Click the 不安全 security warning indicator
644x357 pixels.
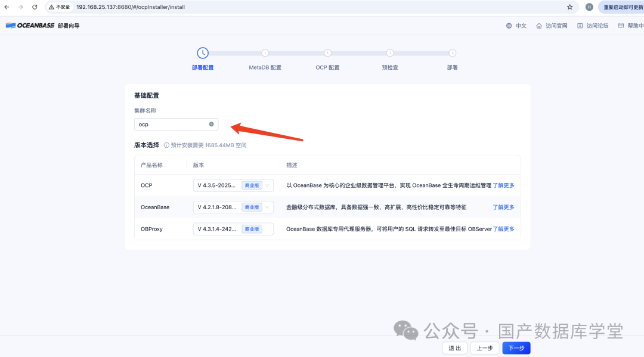pos(60,7)
